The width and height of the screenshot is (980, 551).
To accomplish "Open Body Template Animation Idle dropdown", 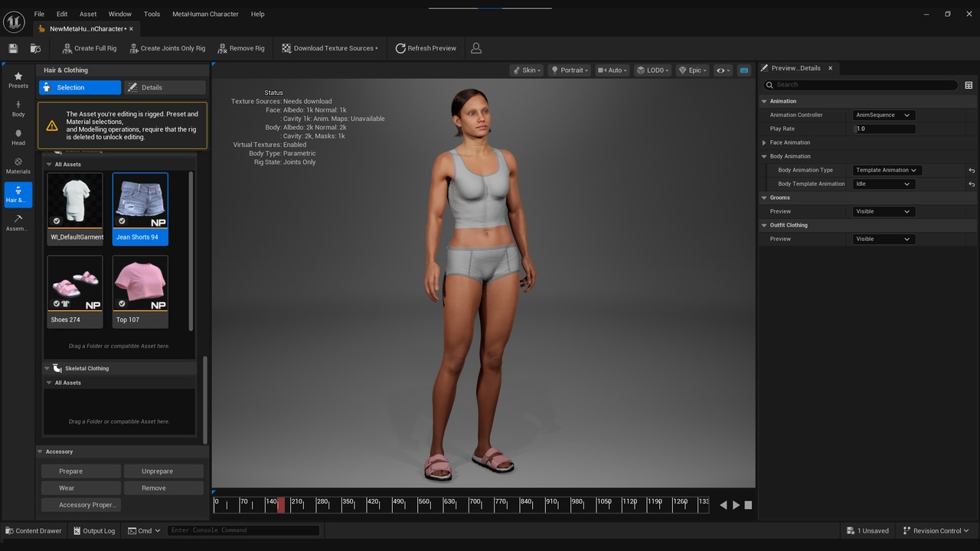I will click(884, 184).
